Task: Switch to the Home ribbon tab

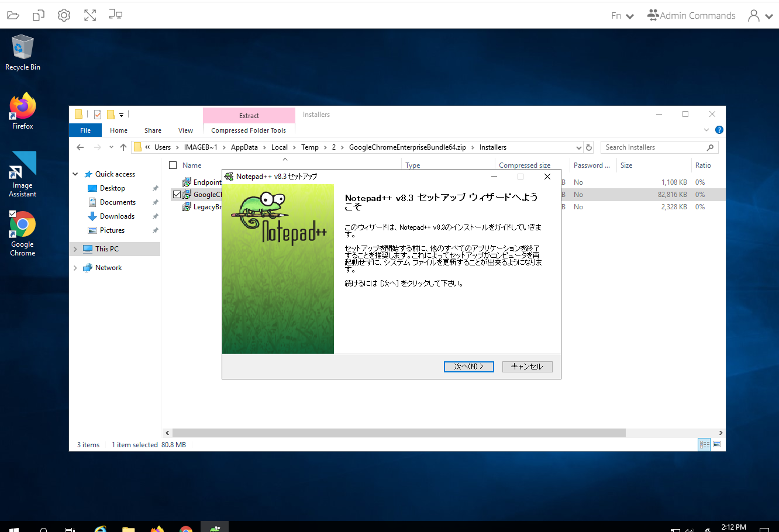Action: click(x=119, y=130)
